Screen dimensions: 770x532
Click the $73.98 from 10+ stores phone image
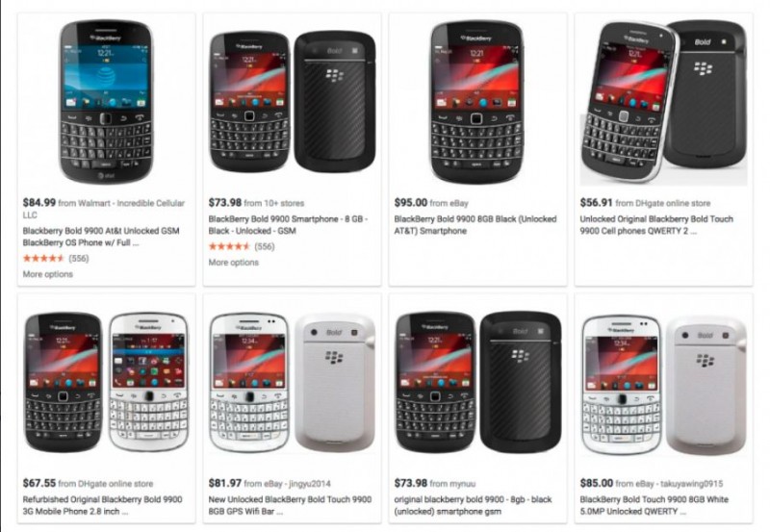(293, 102)
